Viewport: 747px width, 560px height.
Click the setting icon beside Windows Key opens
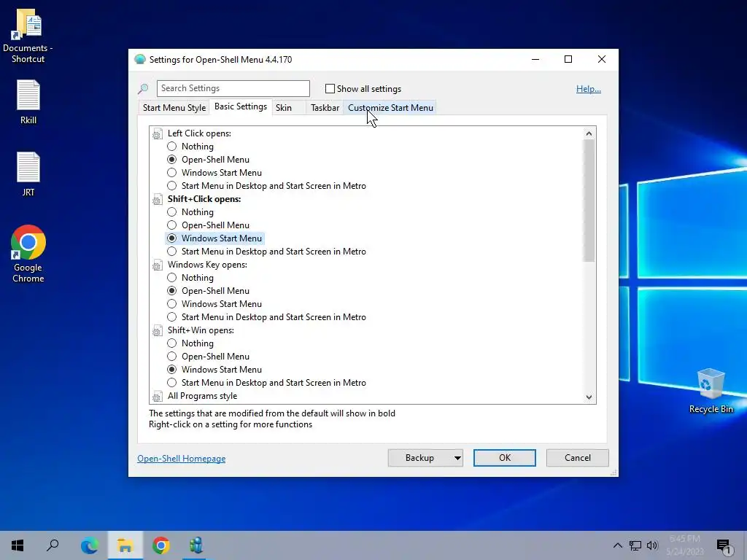pyautogui.click(x=158, y=265)
